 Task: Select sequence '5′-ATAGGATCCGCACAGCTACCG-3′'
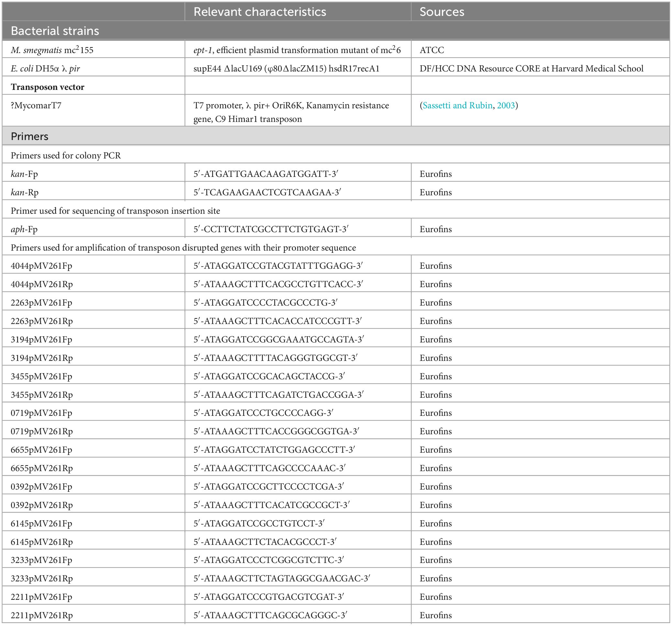(x=269, y=376)
